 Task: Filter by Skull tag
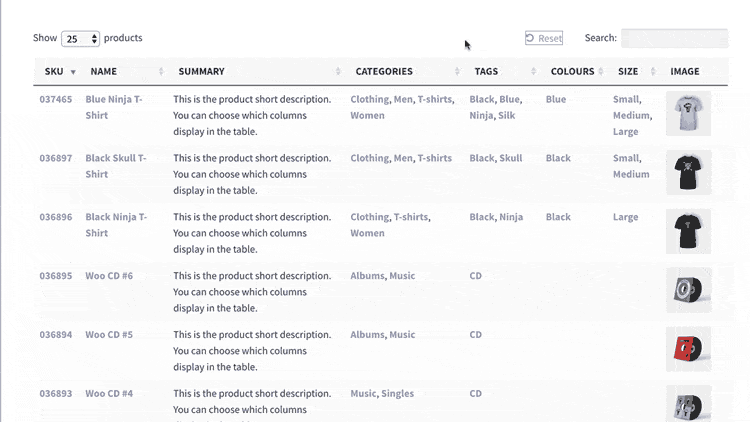pyautogui.click(x=511, y=158)
